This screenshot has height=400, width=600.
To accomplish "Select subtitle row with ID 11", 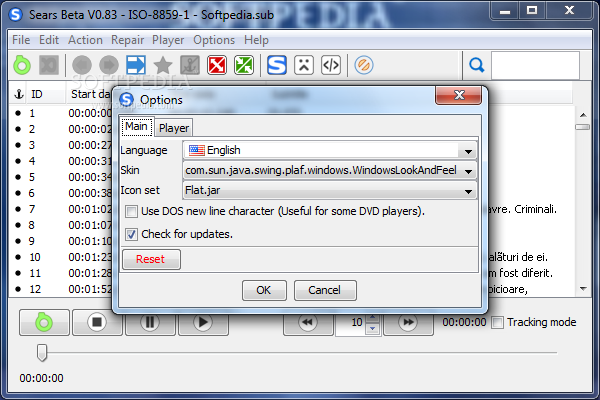I will [x=61, y=273].
